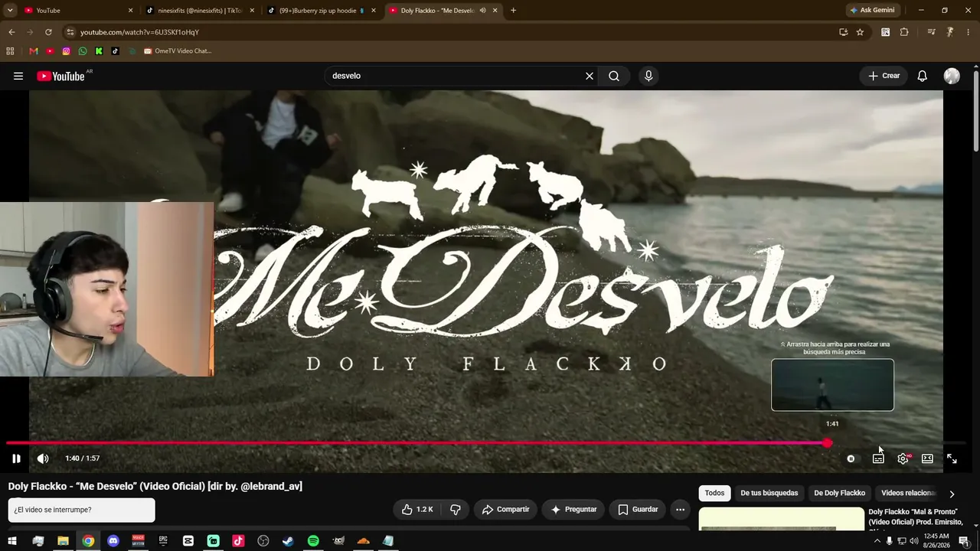Show hidden system tray icons
The height and width of the screenshot is (551, 980).
[877, 541]
